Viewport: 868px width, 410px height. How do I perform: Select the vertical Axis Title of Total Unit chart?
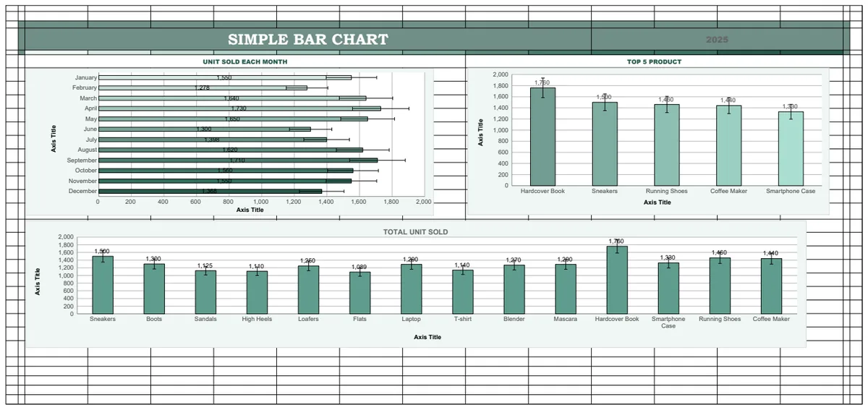coord(38,282)
